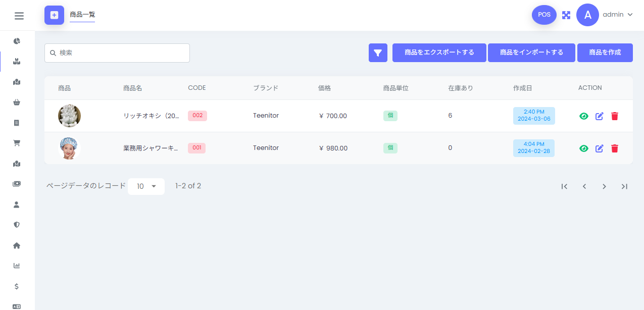Click the 検索 search input field
This screenshot has width=644, height=310.
pos(121,53)
